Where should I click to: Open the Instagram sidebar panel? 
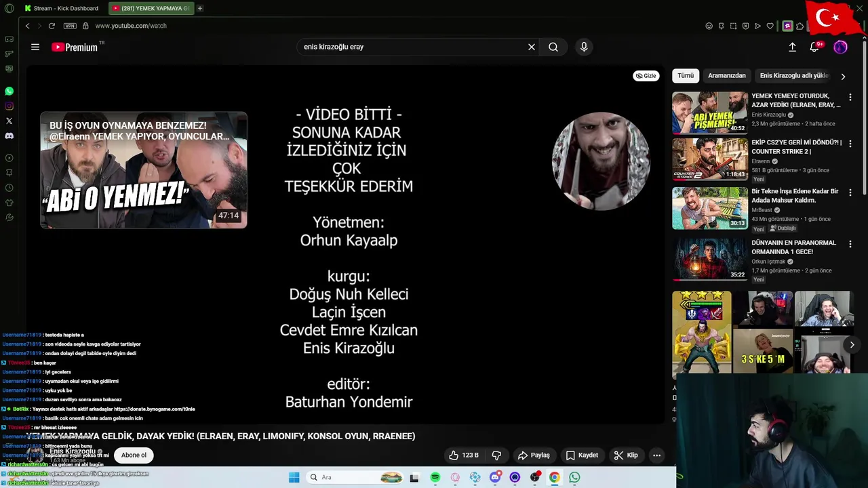pyautogui.click(x=9, y=106)
